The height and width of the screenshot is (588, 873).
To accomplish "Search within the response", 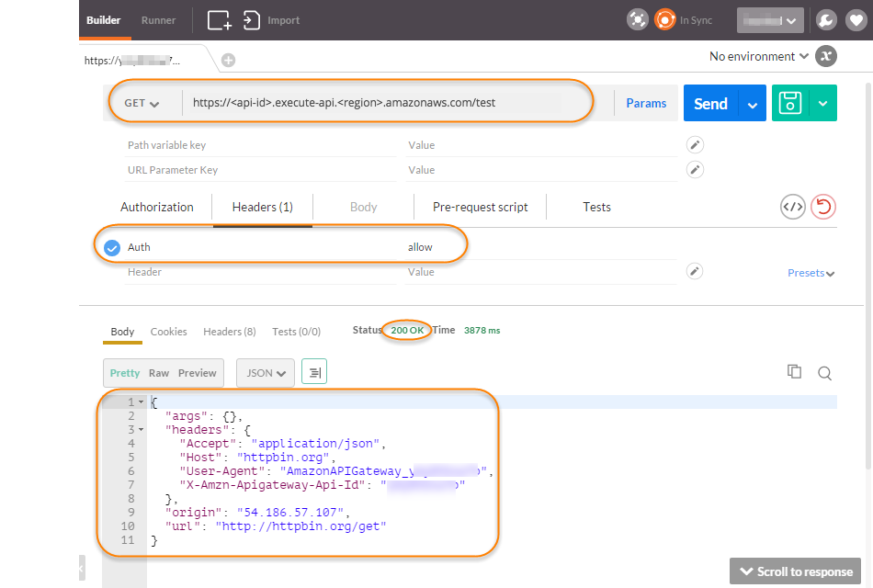I will click(824, 372).
